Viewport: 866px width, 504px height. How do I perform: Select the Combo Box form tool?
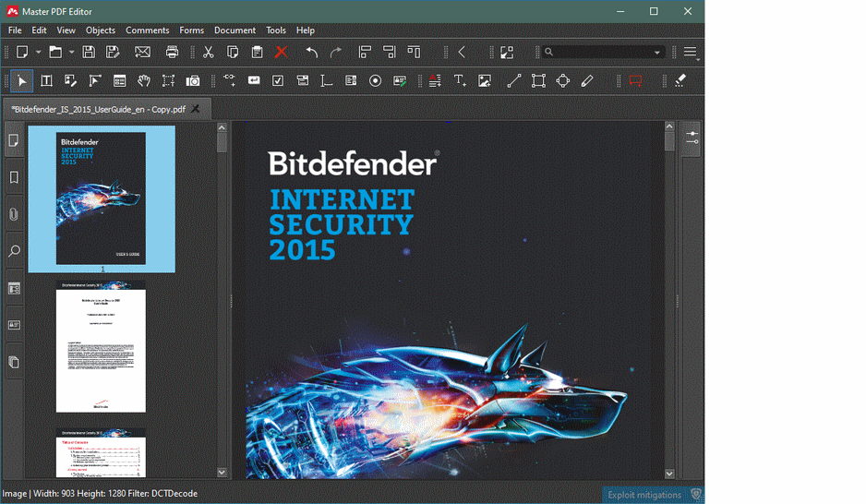(x=302, y=81)
